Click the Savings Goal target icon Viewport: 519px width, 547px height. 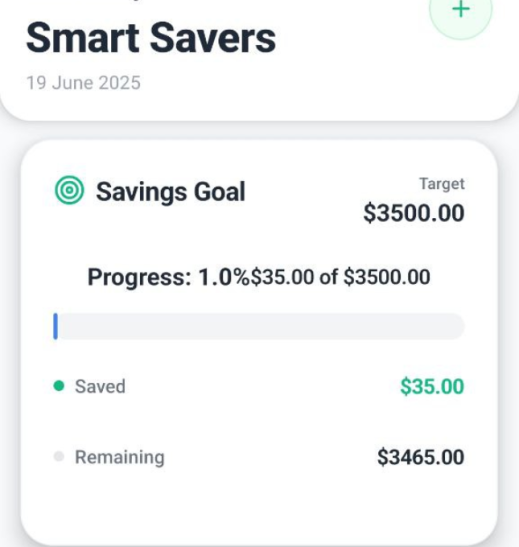coord(69,190)
